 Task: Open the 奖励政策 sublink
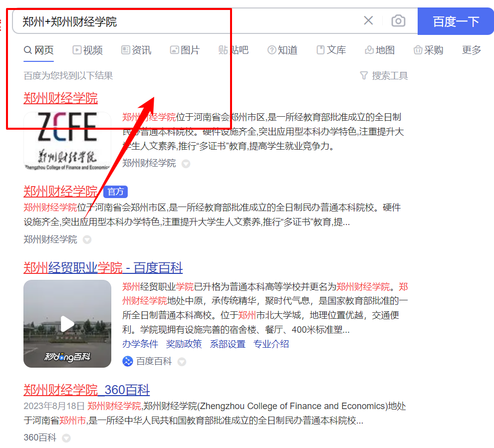(184, 344)
